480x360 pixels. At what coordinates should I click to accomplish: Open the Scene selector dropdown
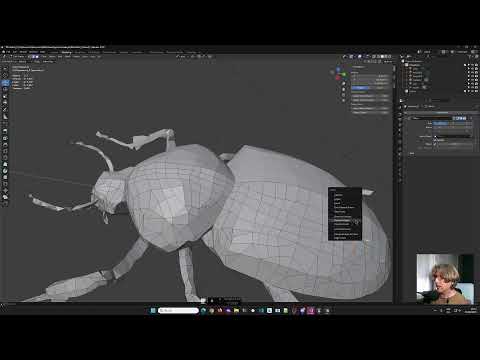point(428,52)
